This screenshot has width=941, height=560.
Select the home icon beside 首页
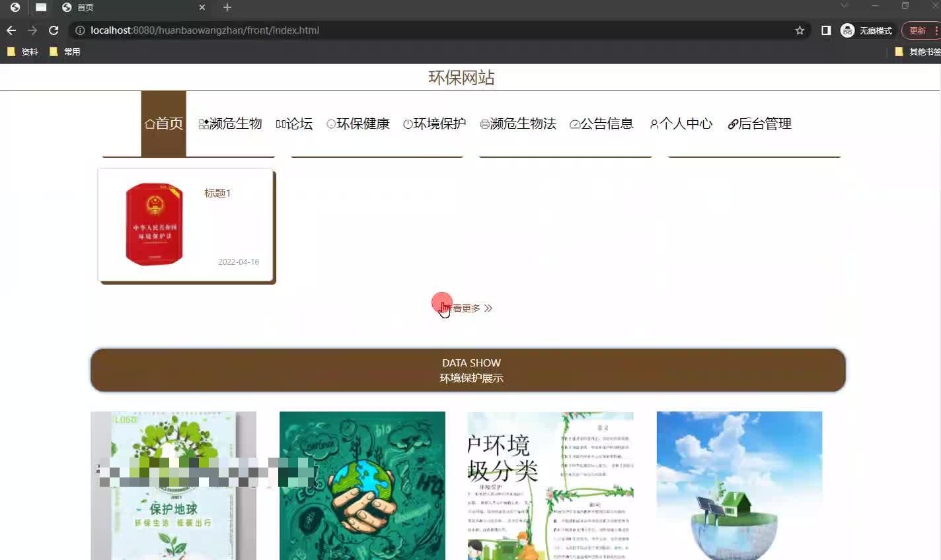coord(150,123)
